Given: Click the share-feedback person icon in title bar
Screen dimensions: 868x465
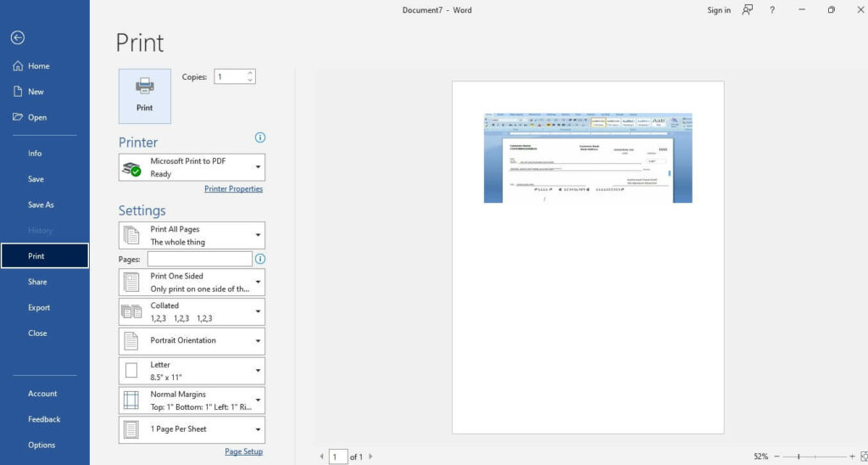Looking at the screenshot, I should (748, 10).
